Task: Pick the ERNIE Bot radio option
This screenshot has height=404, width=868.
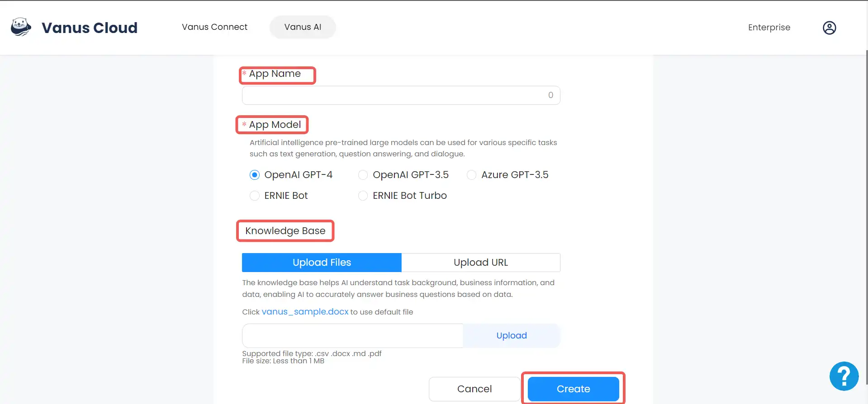Action: click(255, 196)
